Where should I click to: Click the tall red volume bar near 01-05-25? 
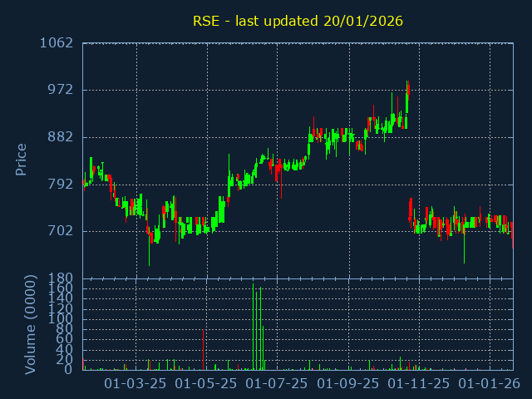click(x=203, y=349)
